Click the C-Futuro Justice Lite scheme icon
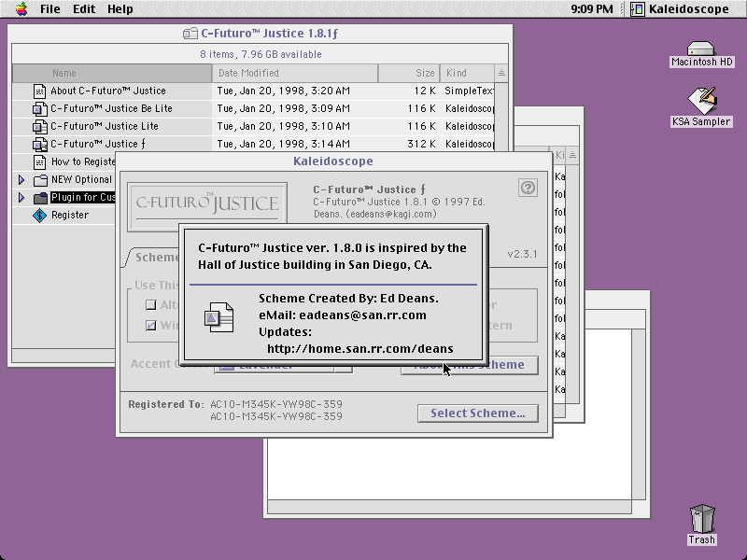This screenshot has height=560, width=747. 40,126
